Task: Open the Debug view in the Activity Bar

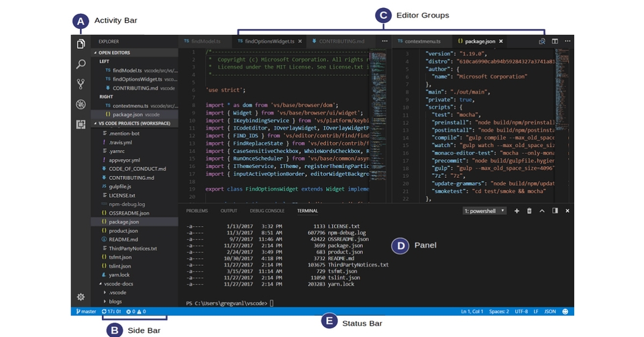Action: click(x=81, y=104)
